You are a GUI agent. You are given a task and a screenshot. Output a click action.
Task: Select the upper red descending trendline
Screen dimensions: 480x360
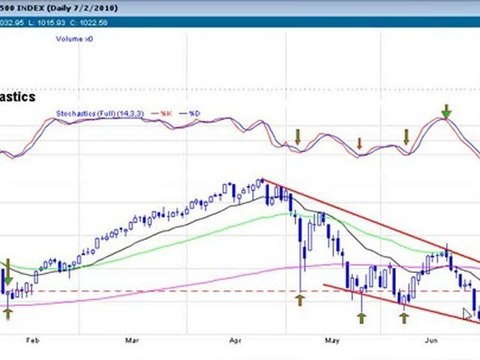pyautogui.click(x=372, y=221)
